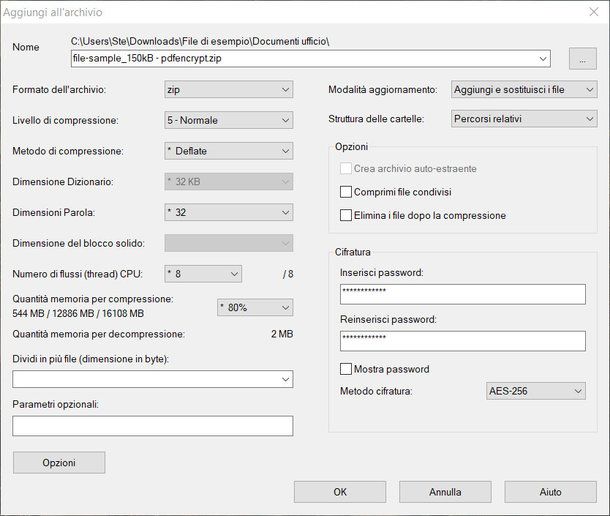Click the browse "..." button
The image size is (610, 516).
581,59
